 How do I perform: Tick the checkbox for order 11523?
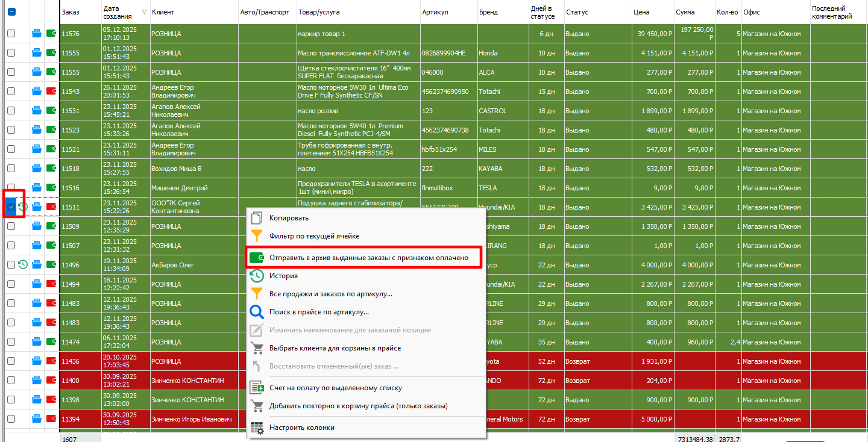(11, 130)
